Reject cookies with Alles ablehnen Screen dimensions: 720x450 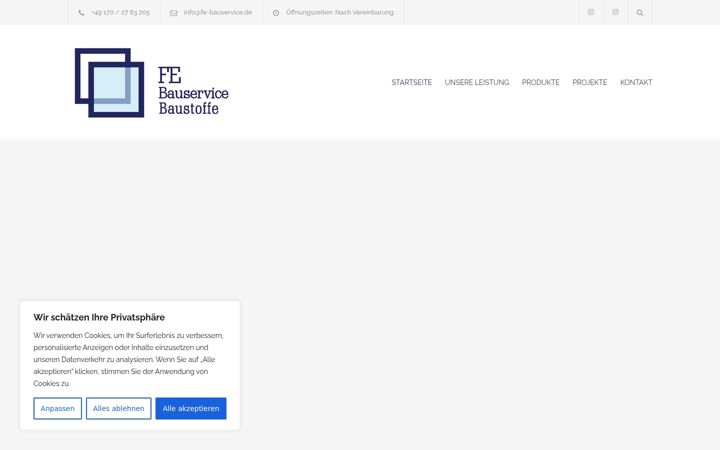coord(118,408)
